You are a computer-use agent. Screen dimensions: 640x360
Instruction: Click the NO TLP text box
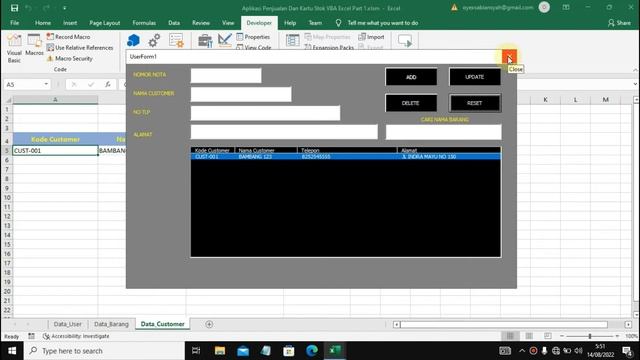tap(265, 113)
